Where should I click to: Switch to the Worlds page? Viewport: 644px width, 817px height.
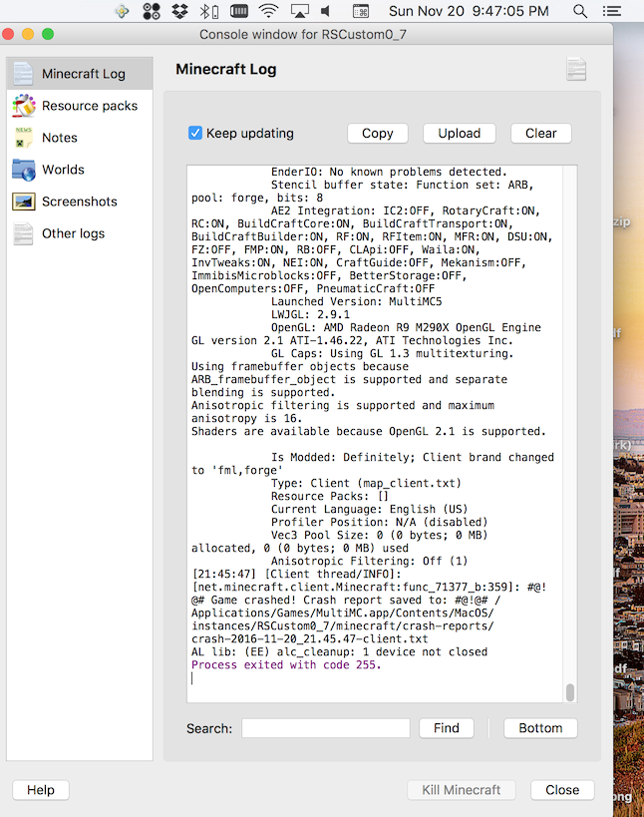63,170
